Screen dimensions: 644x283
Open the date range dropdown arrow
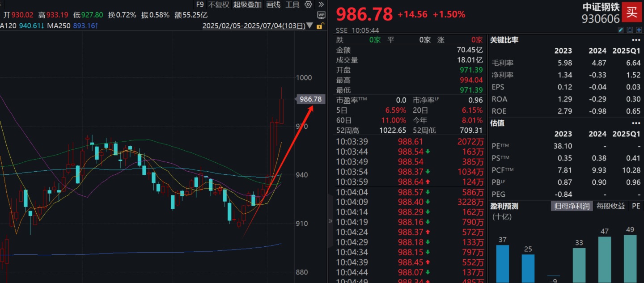[x=309, y=26]
